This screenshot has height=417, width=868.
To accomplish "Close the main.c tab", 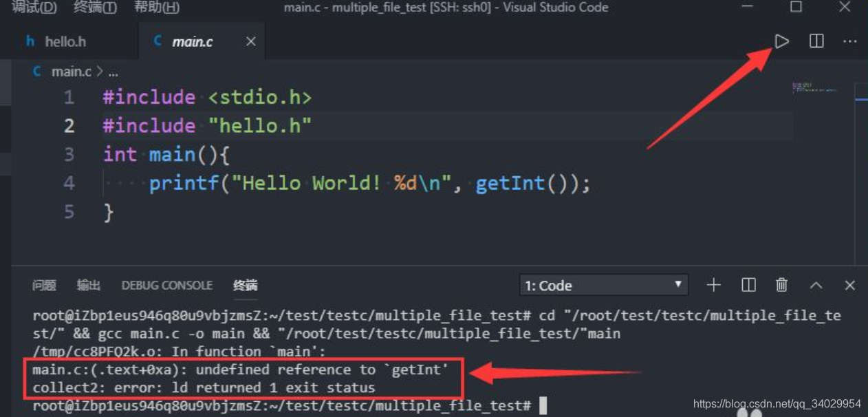I will tap(251, 42).
